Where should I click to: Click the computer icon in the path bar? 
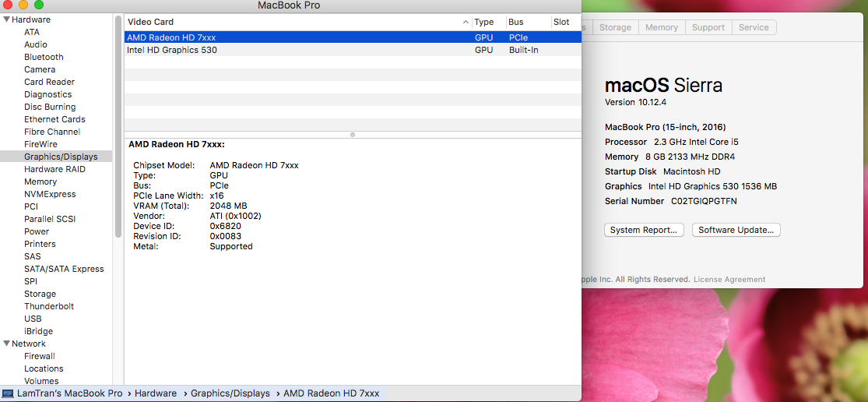pos(8,393)
